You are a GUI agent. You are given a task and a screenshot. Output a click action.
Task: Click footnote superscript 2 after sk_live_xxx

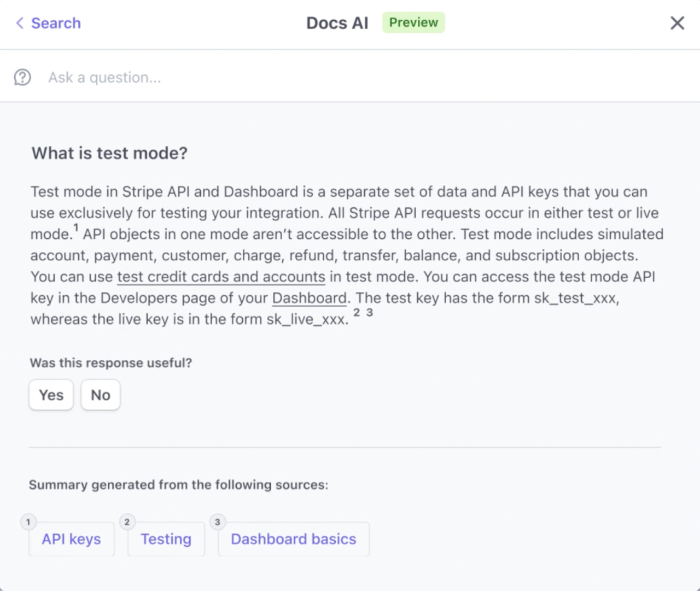(x=357, y=312)
